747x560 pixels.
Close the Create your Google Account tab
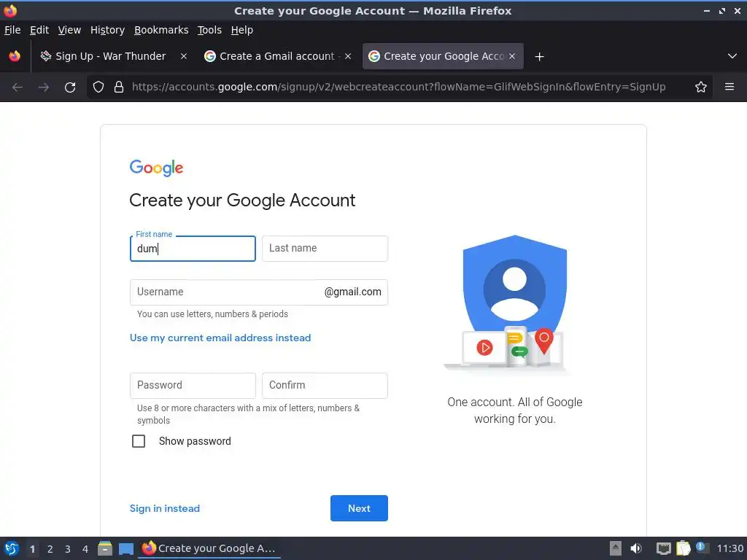512,56
